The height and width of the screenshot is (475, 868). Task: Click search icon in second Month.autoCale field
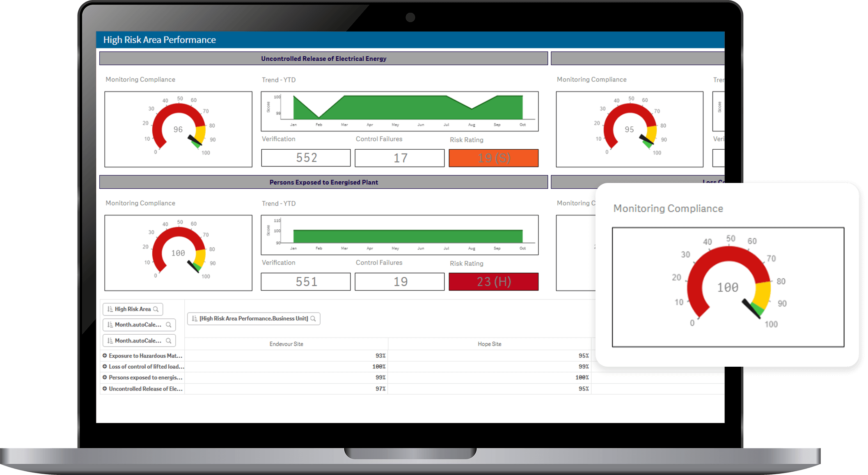(168, 341)
